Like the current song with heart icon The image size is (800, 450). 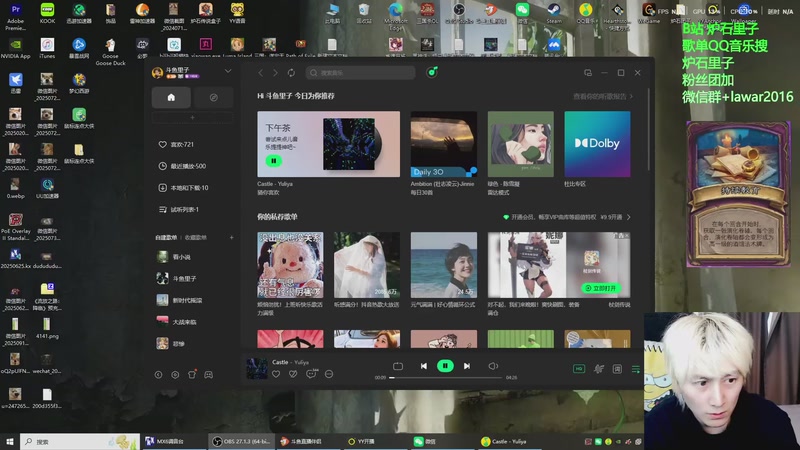click(276, 374)
